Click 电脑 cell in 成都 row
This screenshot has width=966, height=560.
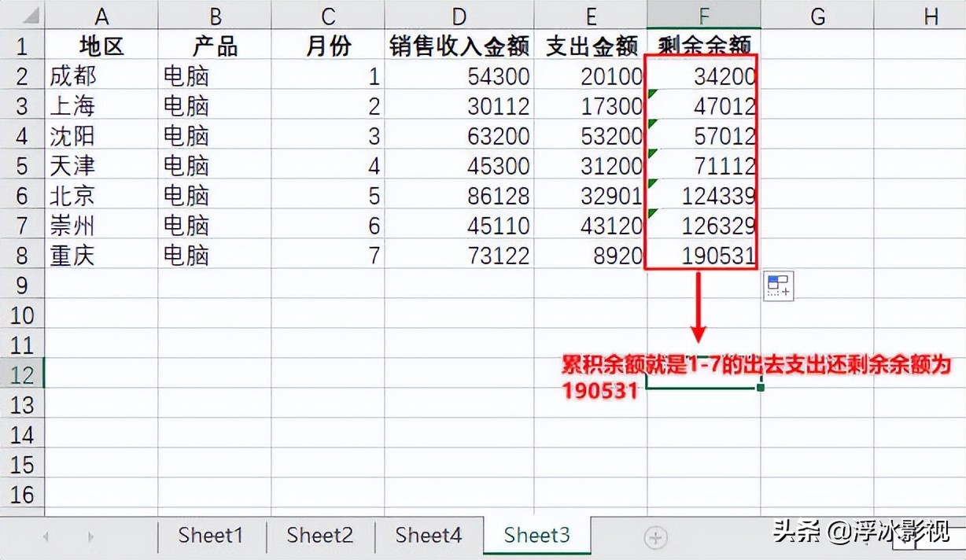click(x=215, y=76)
